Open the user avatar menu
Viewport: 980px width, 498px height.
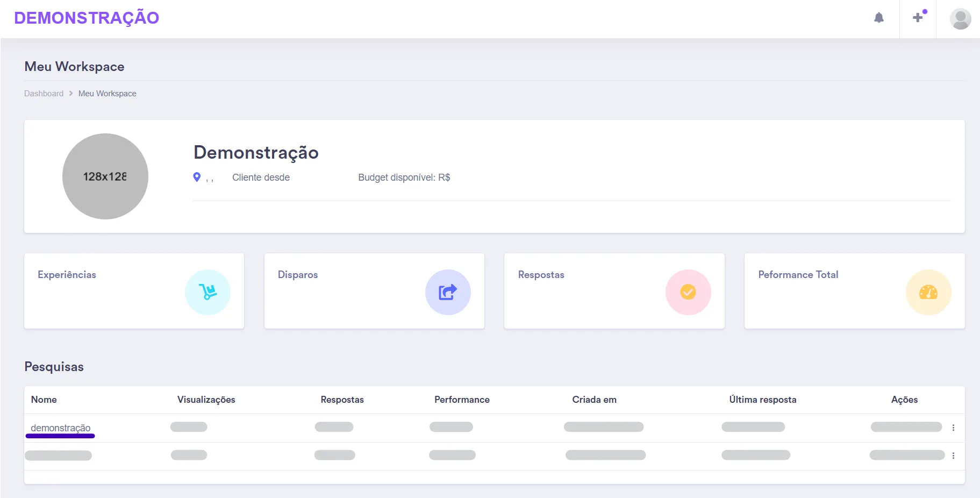(x=960, y=19)
